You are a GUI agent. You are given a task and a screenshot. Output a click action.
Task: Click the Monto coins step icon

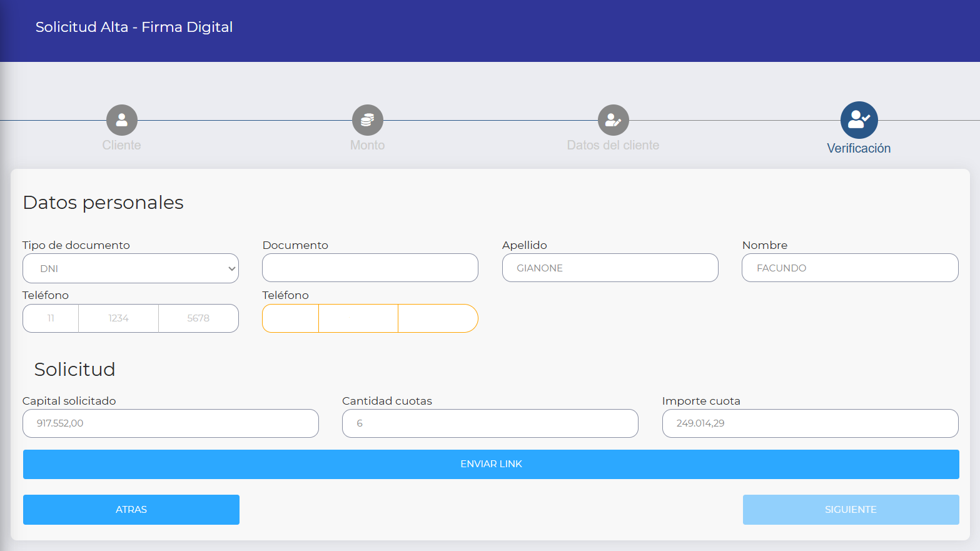tap(367, 120)
